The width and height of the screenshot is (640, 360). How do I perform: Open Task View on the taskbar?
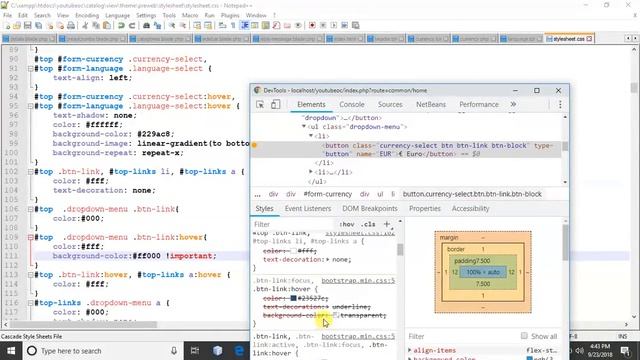195,351
